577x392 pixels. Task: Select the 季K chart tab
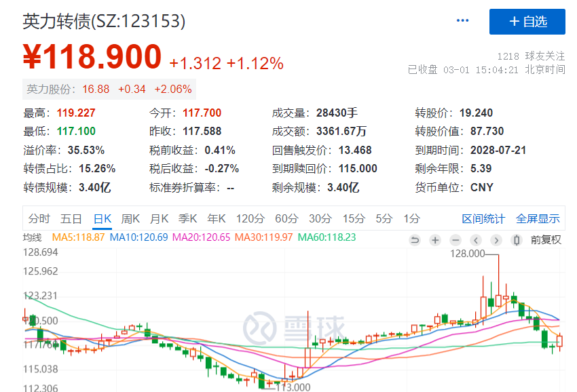187,218
